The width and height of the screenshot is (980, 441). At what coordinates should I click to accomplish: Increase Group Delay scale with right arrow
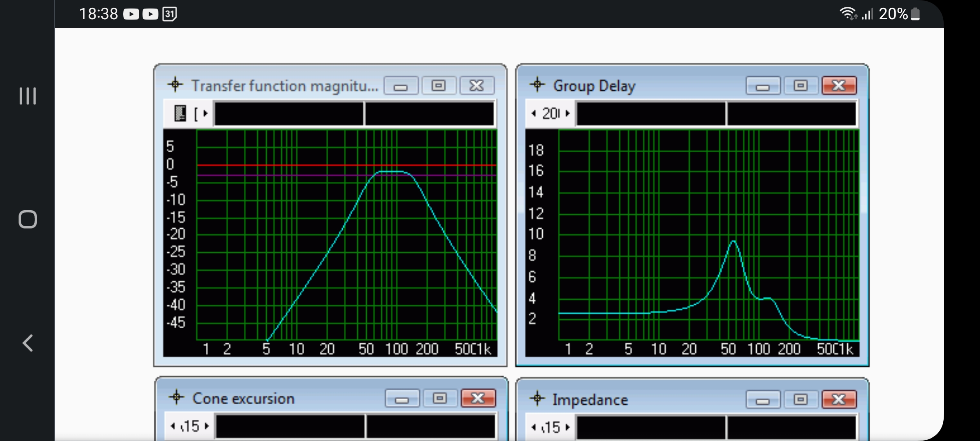coord(568,114)
